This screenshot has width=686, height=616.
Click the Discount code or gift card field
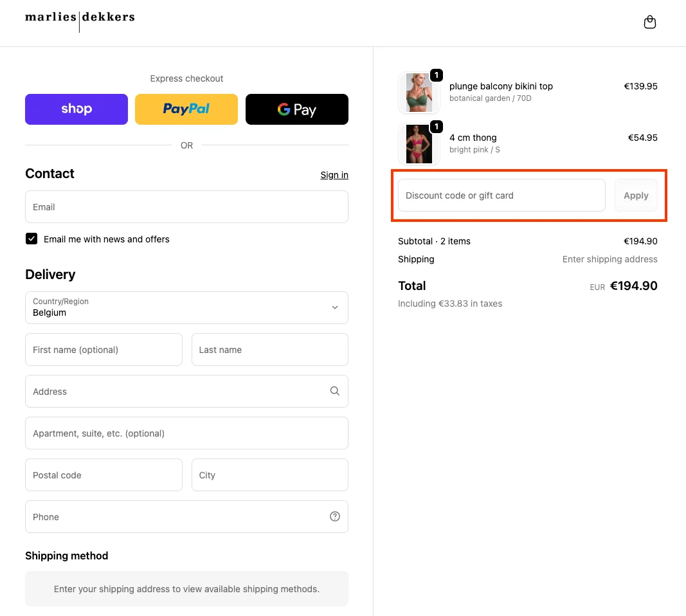tap(502, 195)
